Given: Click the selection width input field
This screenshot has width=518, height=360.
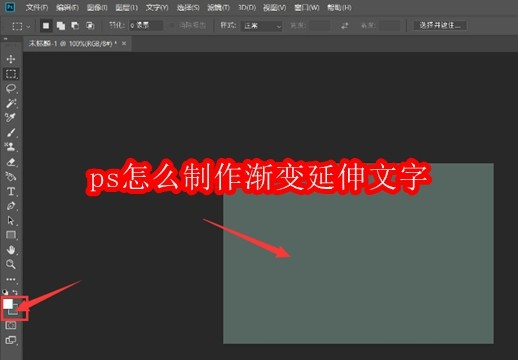Looking at the screenshot, I should click(x=319, y=26).
